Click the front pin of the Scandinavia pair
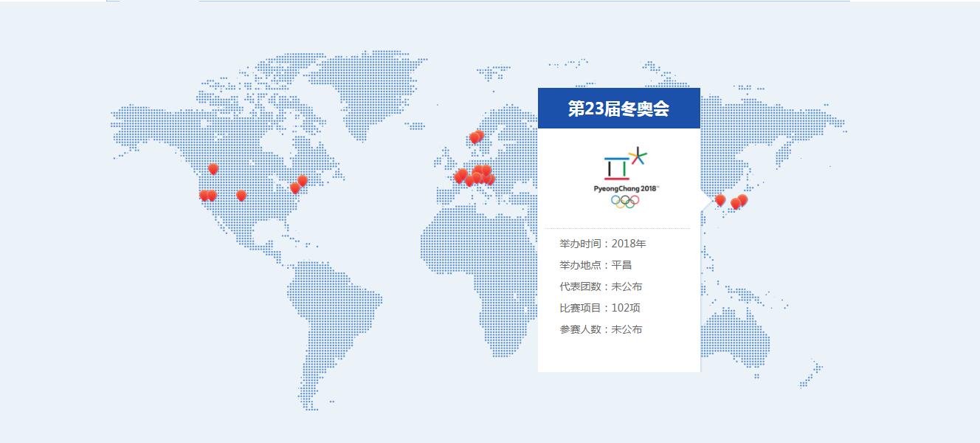The height and width of the screenshot is (443, 980). coord(475,138)
